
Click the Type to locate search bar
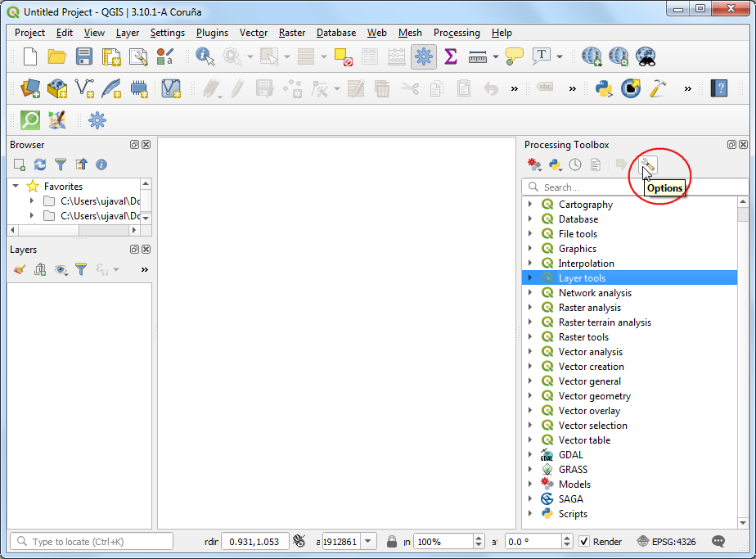pyautogui.click(x=92, y=541)
